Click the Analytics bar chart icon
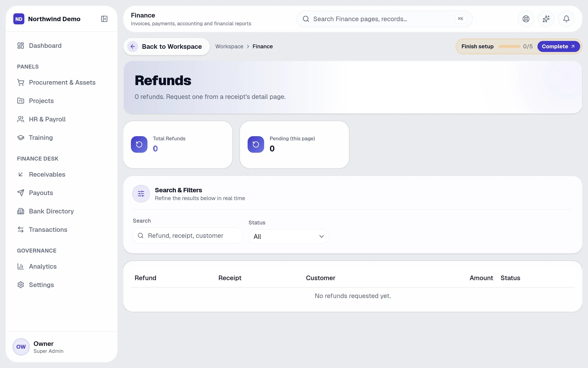The image size is (588, 368). pos(21,266)
